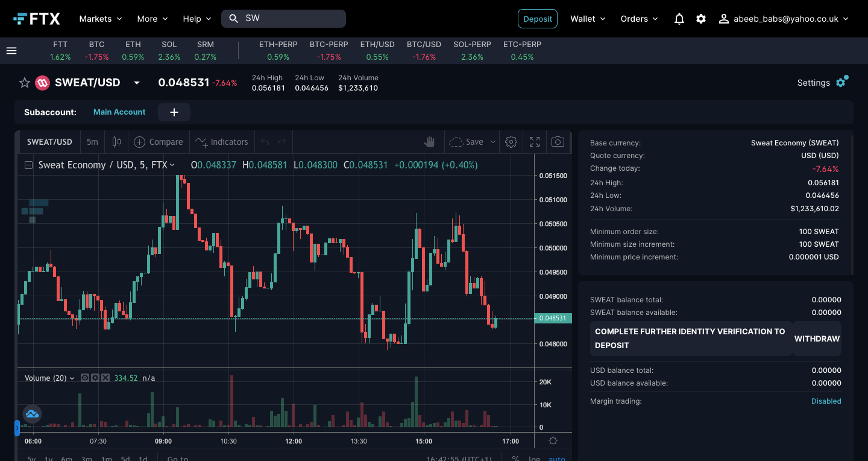
Task: Open the Orders dropdown
Action: [640, 19]
